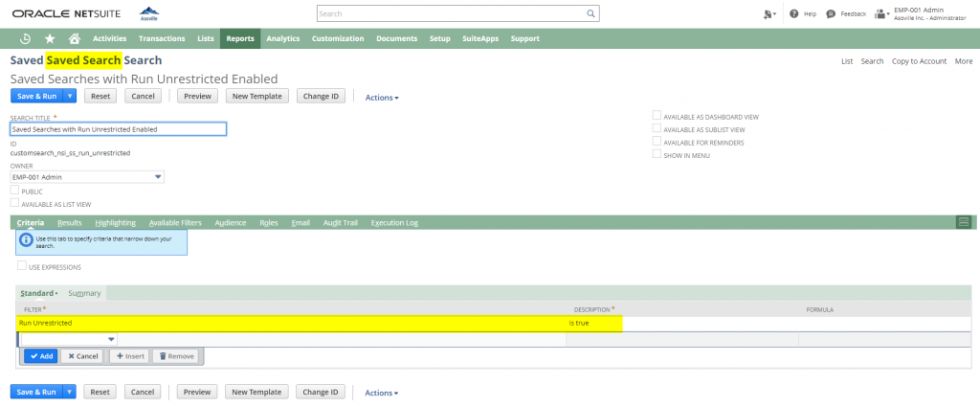The height and width of the screenshot is (407, 980).
Task: Click the top New Template button
Action: [256, 97]
